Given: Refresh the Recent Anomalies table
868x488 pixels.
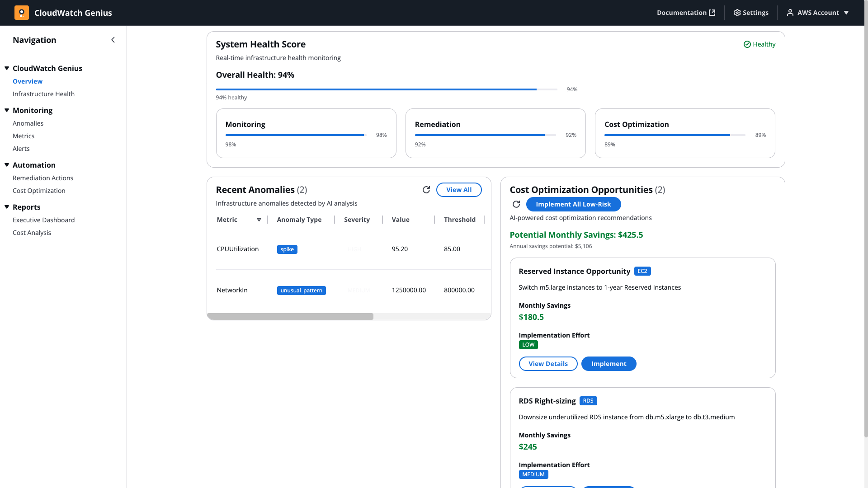Looking at the screenshot, I should coord(426,190).
